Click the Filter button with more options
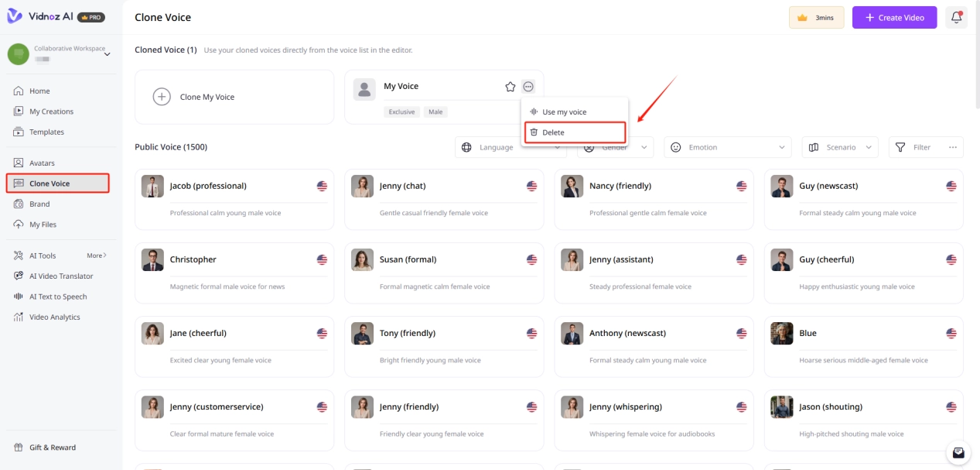 coord(926,147)
